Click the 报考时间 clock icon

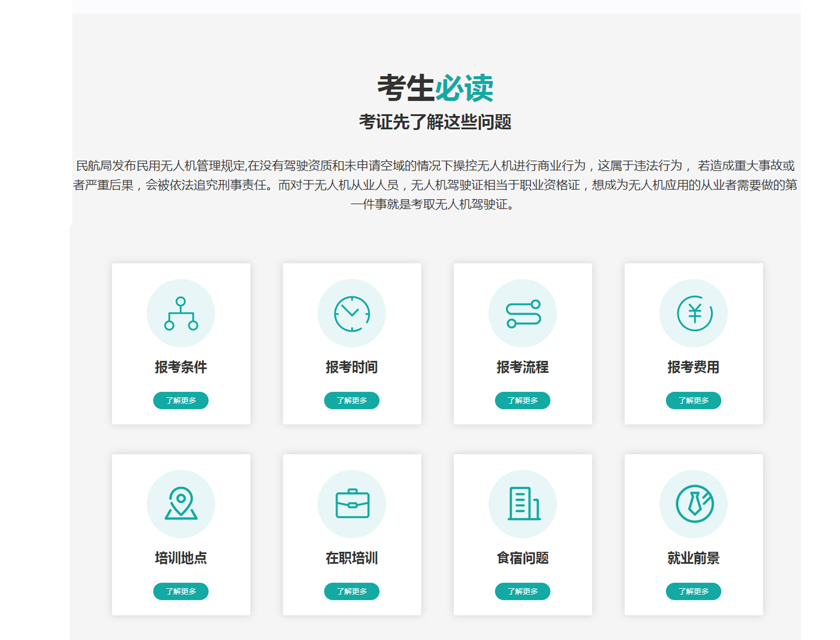pos(351,313)
